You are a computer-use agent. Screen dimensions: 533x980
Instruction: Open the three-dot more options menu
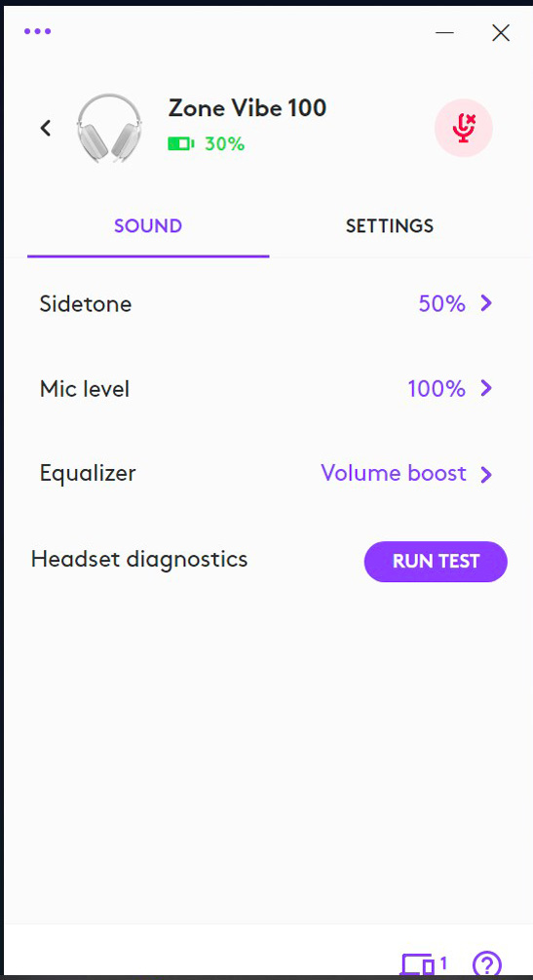click(x=37, y=31)
